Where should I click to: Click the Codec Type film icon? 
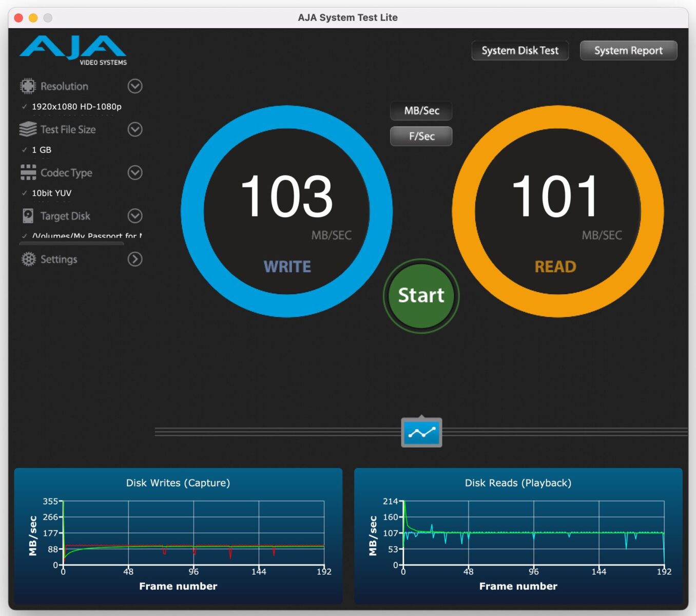(28, 172)
